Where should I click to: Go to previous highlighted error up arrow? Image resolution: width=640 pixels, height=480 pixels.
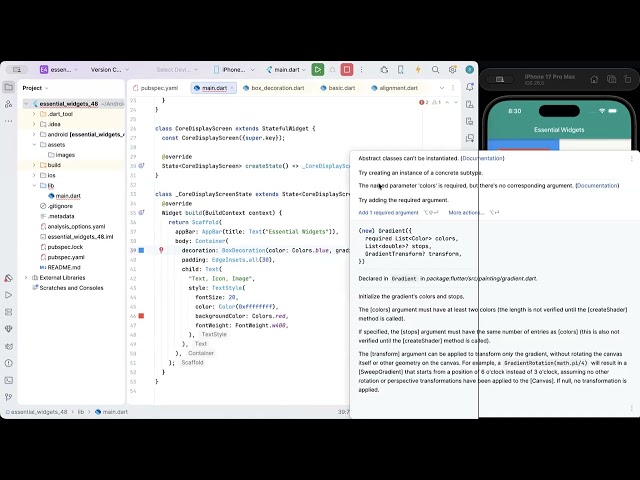click(447, 102)
